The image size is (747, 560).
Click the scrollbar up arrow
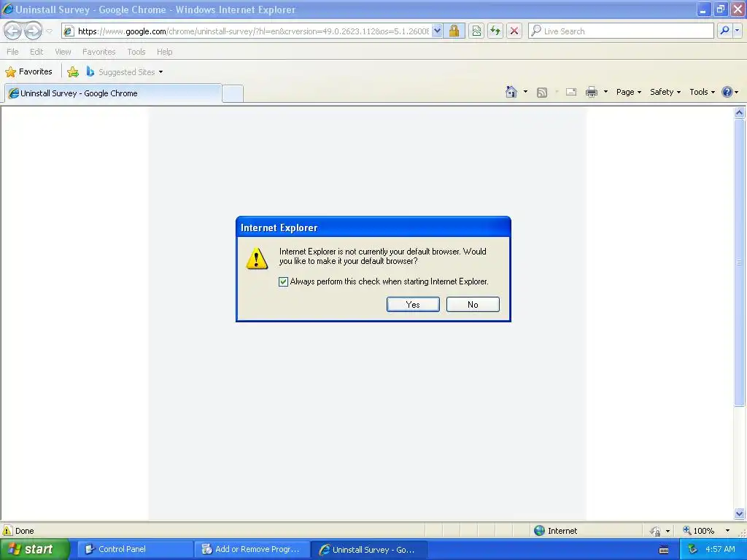740,113
